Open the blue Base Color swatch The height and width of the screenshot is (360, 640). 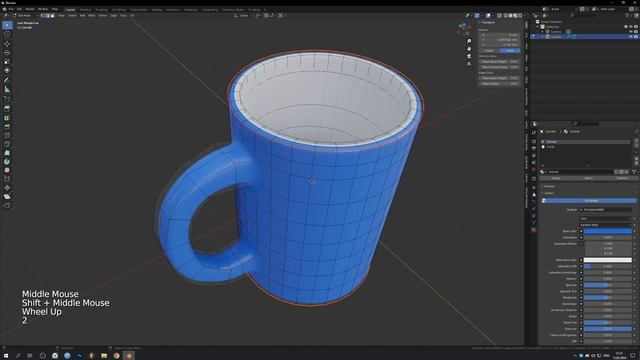(607, 231)
